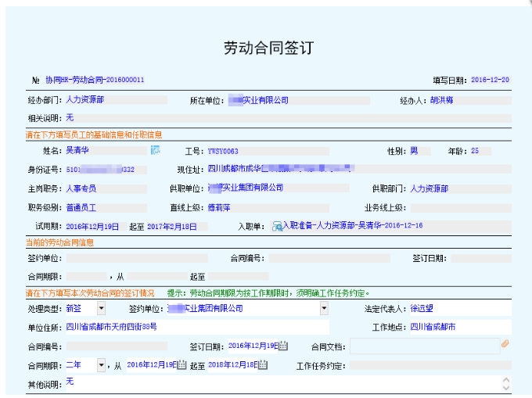Click the 供职部门 value 人力资源部

tap(430, 188)
